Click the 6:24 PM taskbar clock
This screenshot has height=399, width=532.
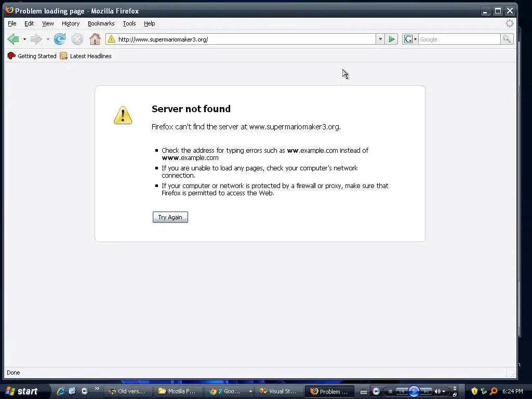(x=513, y=391)
